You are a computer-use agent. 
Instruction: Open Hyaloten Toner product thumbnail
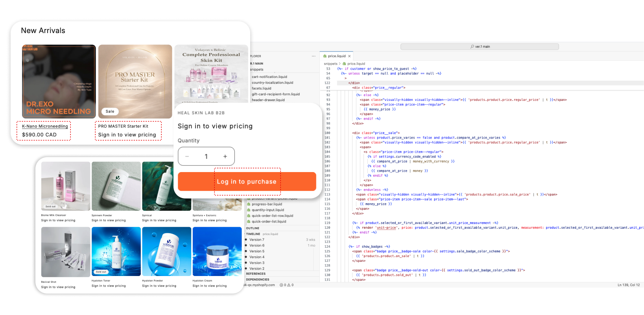(116, 252)
